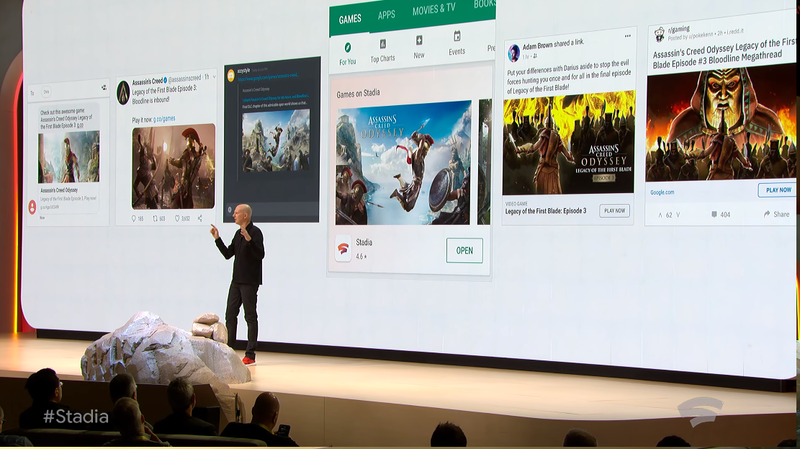Open the Top Charts icon
This screenshot has width=800, height=449.
pyautogui.click(x=383, y=44)
